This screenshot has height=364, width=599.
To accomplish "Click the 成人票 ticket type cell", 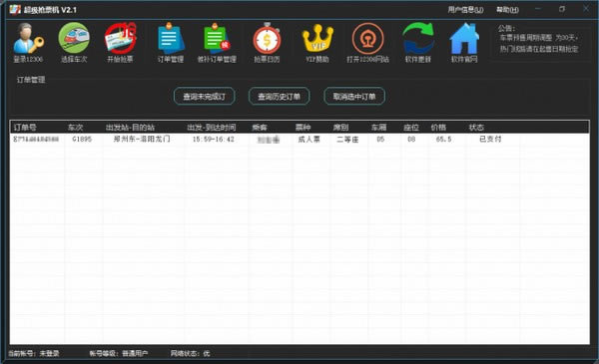I will pos(308,140).
